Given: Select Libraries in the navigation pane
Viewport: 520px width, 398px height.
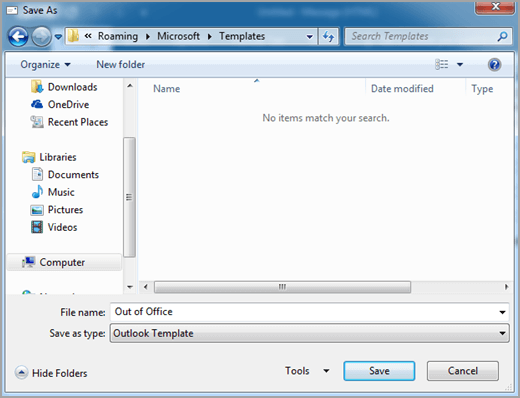Looking at the screenshot, I should coord(58,157).
